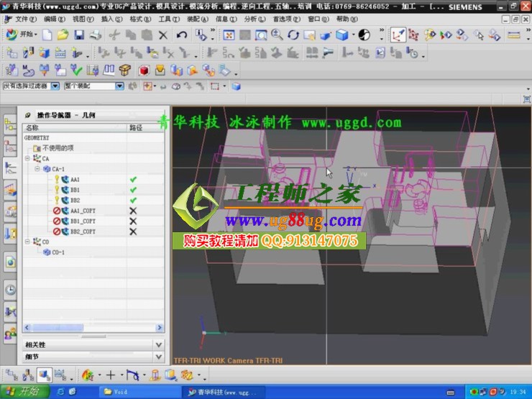This screenshot has height=399, width=532.
Task: Click the black X delete icon
Action: point(163,35)
